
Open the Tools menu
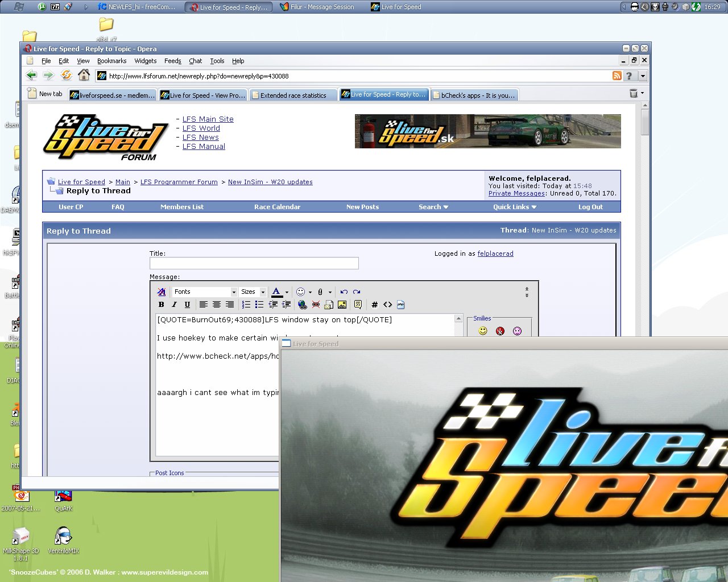(217, 61)
